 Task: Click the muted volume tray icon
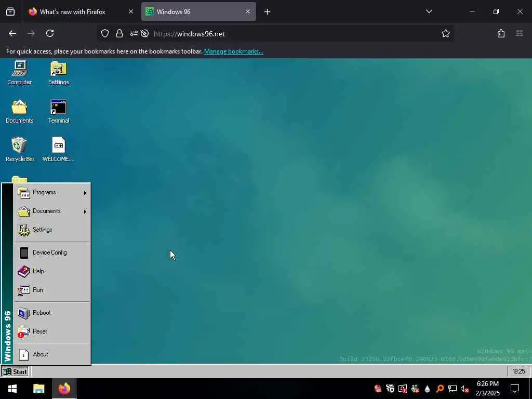[x=464, y=389]
